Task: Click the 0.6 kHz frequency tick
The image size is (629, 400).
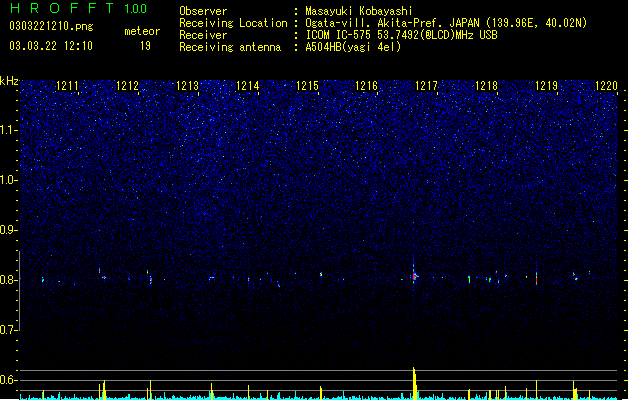Action: tap(9, 380)
